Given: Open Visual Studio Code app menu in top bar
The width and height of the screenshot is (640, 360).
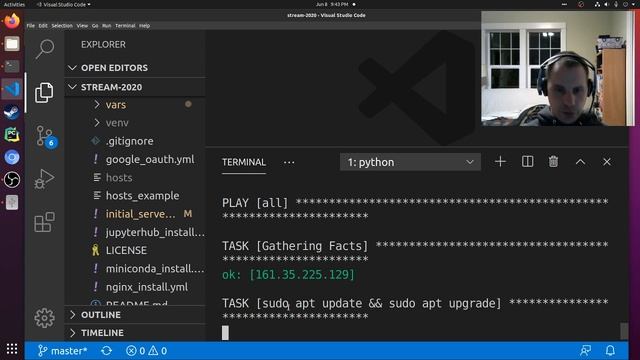Looking at the screenshot, I should (x=64, y=4).
